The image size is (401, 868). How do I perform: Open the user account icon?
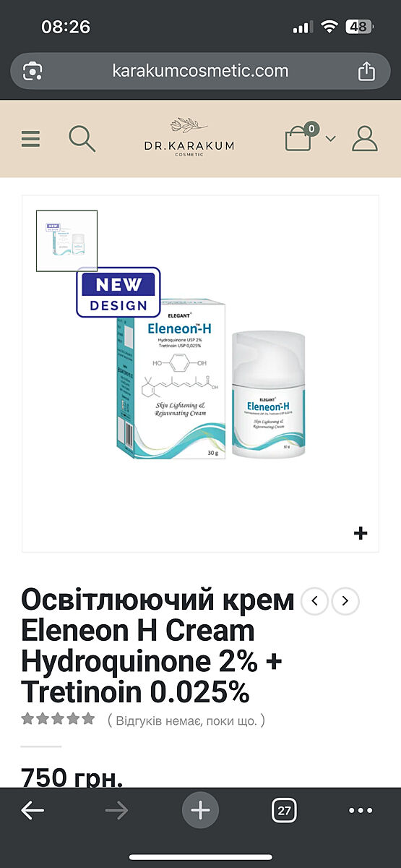click(365, 138)
